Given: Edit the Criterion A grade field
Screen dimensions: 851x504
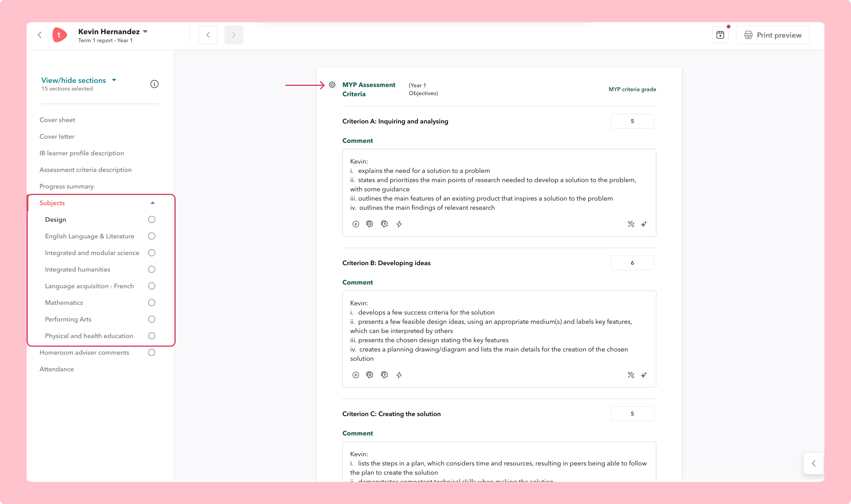Looking at the screenshot, I should click(x=632, y=121).
